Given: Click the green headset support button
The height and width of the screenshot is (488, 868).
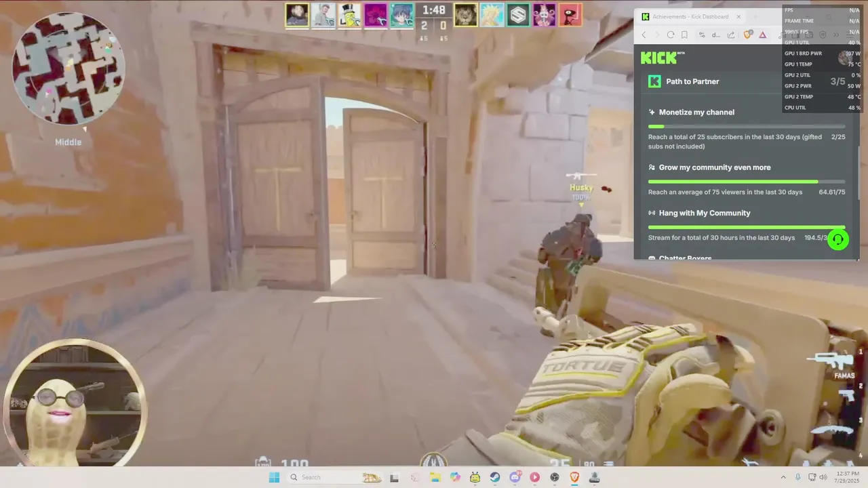Looking at the screenshot, I should pos(838,239).
